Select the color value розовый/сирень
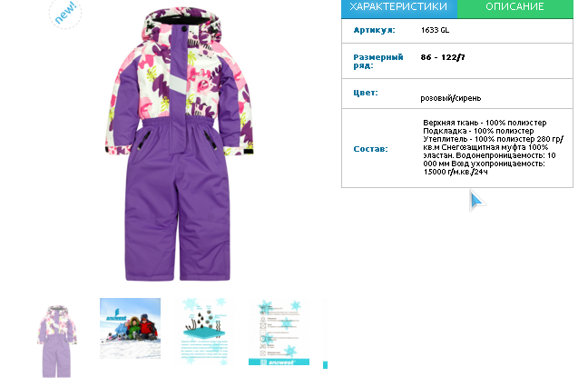The height and width of the screenshot is (387, 588). tap(451, 98)
